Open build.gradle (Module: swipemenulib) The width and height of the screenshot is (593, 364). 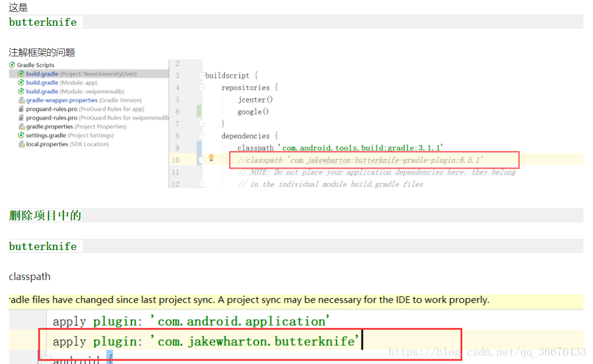click(x=75, y=91)
